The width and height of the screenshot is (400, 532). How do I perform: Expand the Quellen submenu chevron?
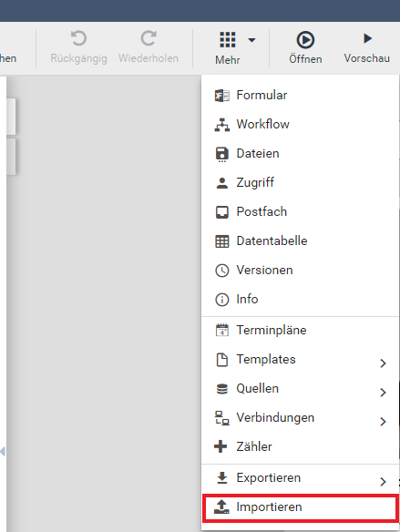click(383, 393)
